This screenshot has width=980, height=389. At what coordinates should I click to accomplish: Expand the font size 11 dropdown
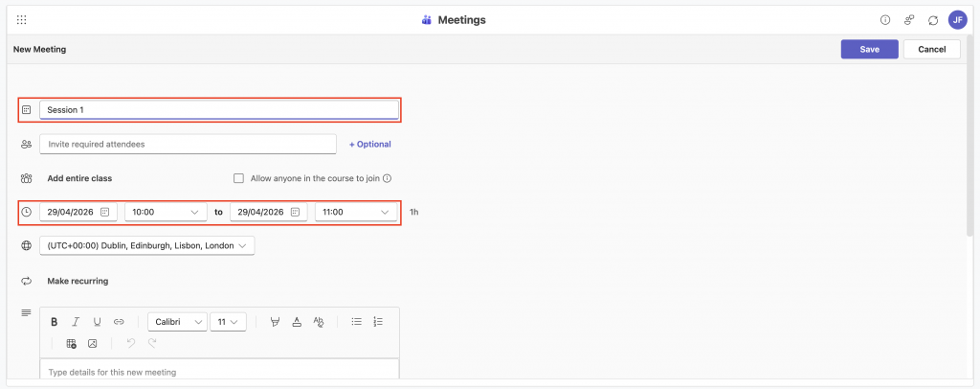(228, 322)
